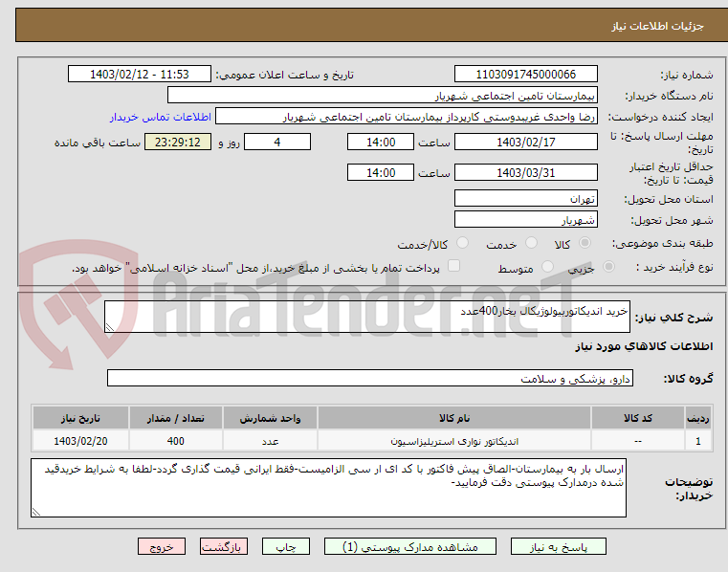Click the شماره نیاز number field
The height and width of the screenshot is (572, 728).
coord(525,75)
